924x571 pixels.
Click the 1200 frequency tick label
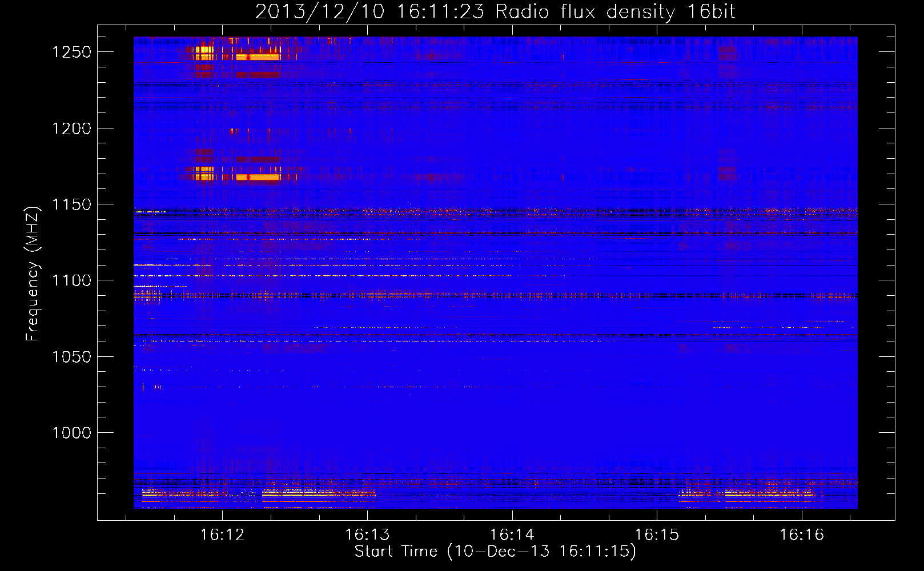(x=71, y=128)
